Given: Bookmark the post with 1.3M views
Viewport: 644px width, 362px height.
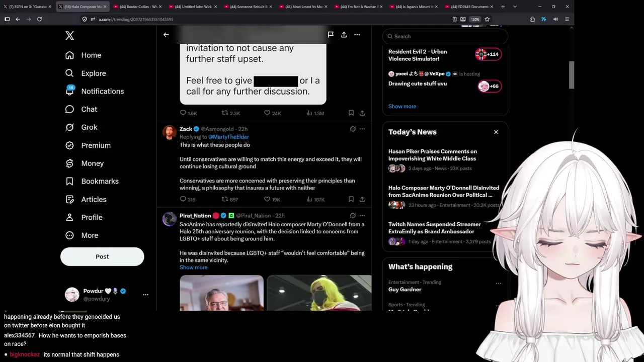Looking at the screenshot, I should [x=351, y=113].
